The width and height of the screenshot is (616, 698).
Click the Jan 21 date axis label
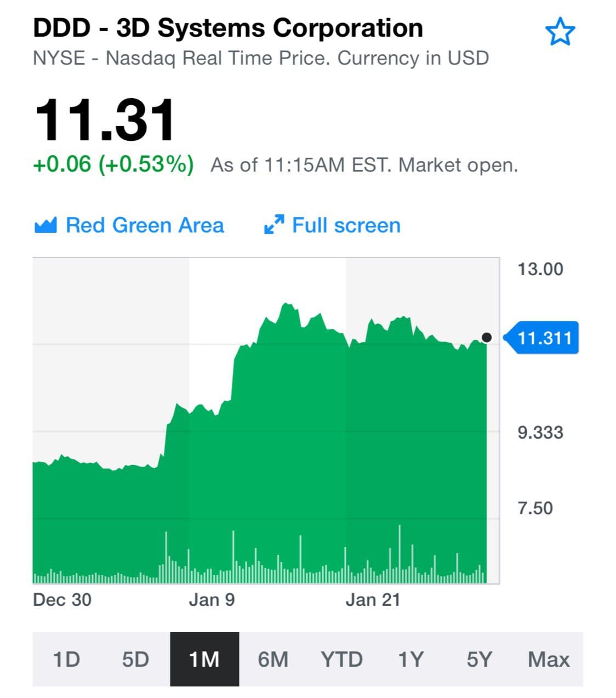click(373, 600)
